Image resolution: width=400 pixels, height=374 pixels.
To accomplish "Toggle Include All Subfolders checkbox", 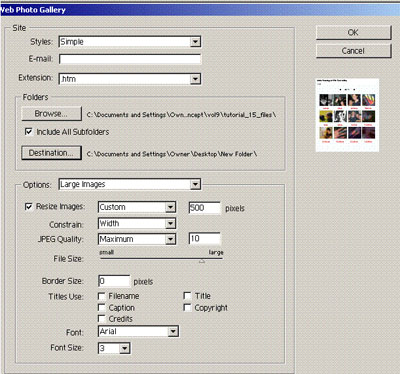I will tap(29, 132).
